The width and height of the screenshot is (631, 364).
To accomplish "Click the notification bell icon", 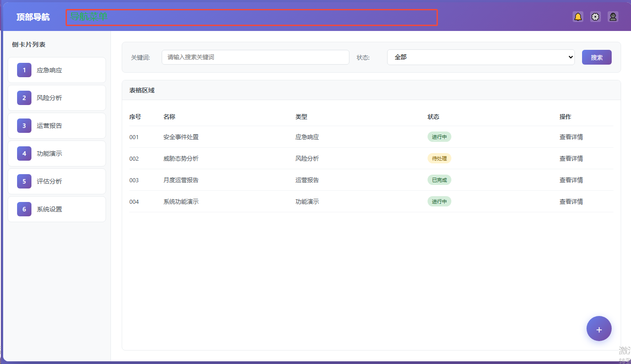I will pyautogui.click(x=578, y=17).
